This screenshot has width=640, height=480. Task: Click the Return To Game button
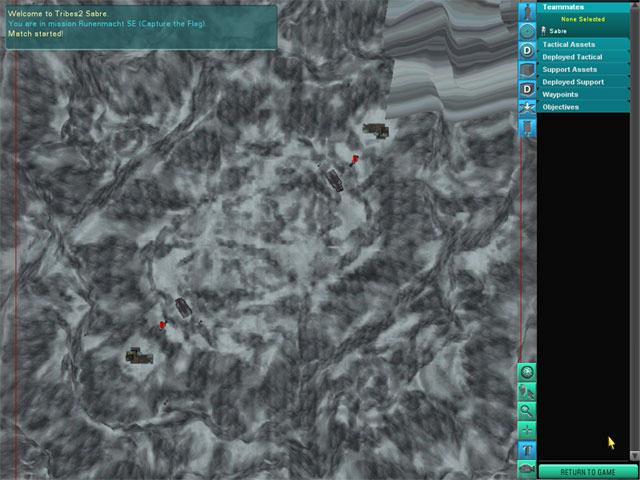tap(588, 472)
